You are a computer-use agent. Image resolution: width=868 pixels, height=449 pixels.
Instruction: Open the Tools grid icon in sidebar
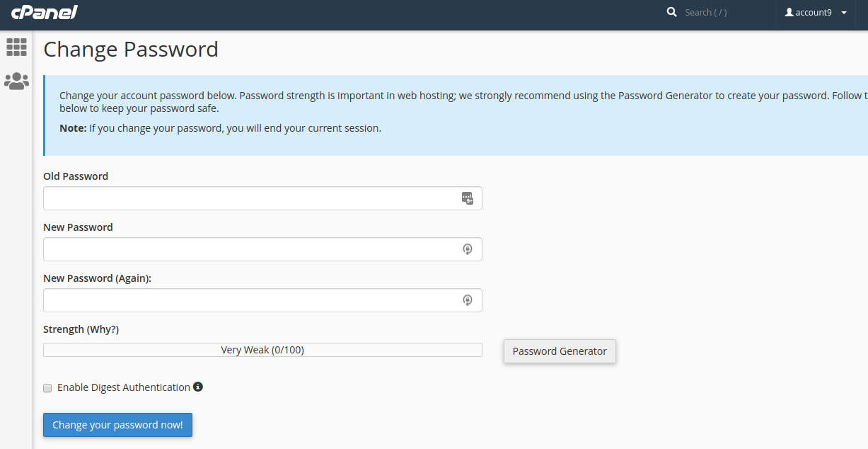click(x=16, y=47)
